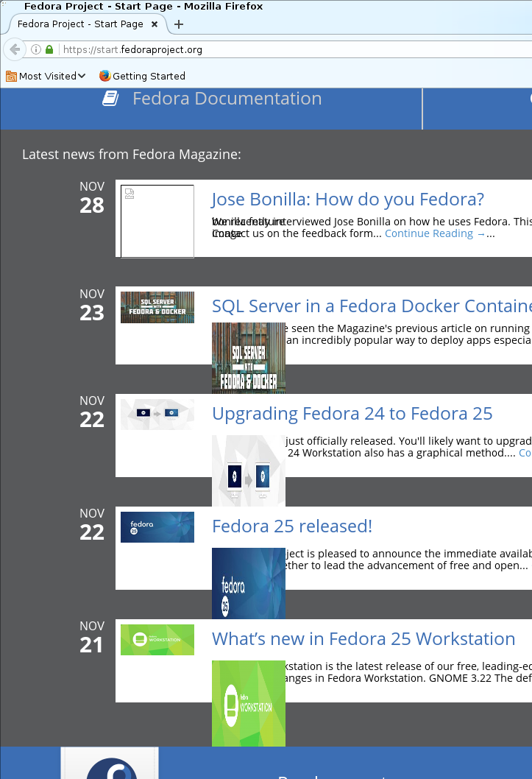Click the NOV 23 date label
532x779 pixels.
click(x=92, y=306)
